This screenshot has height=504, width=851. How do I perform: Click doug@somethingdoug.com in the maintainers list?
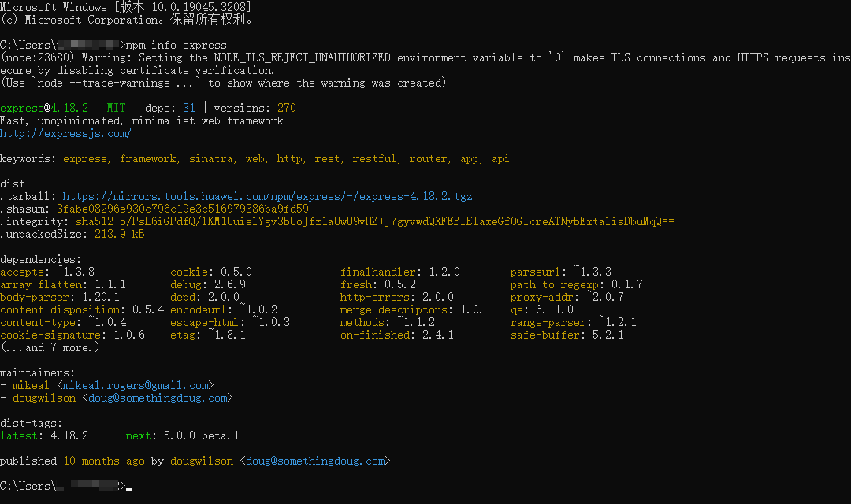[158, 398]
